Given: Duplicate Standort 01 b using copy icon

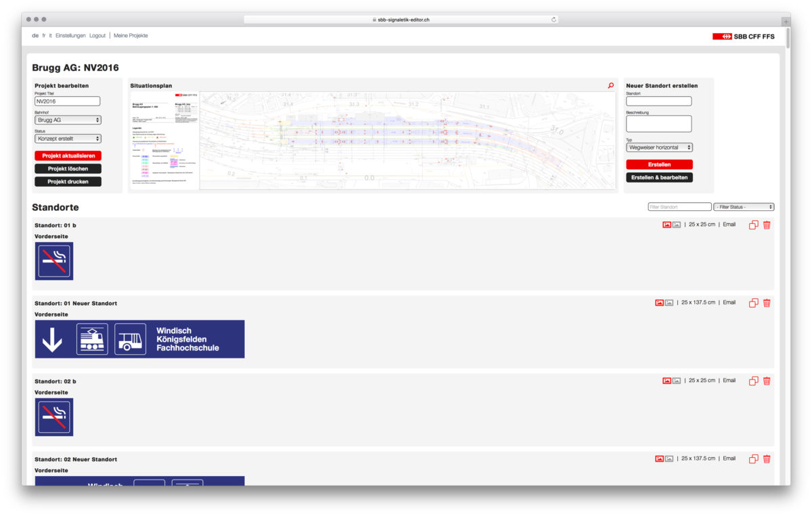Looking at the screenshot, I should [x=753, y=225].
